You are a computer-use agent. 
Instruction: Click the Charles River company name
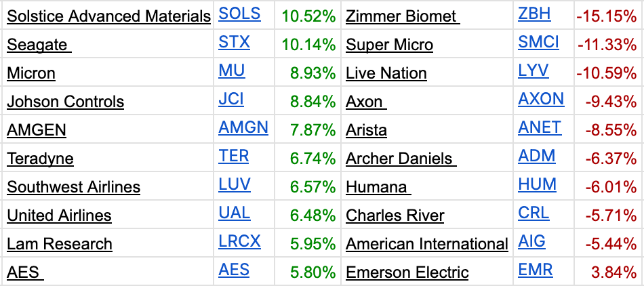(x=395, y=216)
